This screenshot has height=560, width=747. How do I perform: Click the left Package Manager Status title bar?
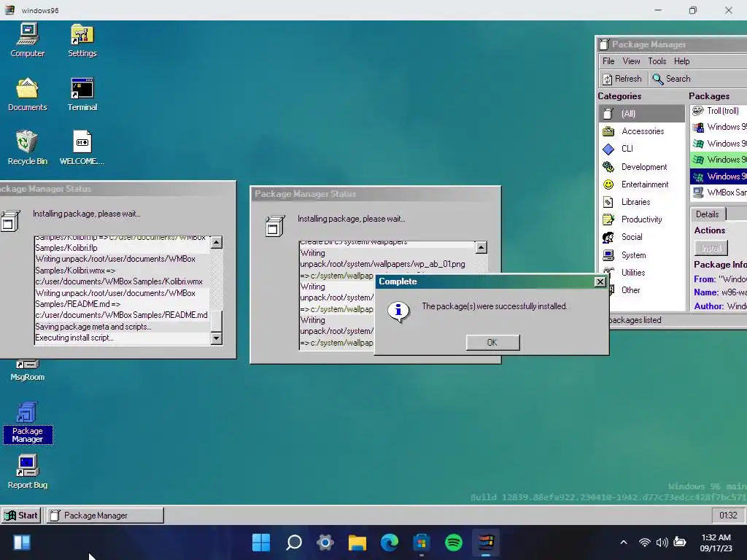[117, 189]
